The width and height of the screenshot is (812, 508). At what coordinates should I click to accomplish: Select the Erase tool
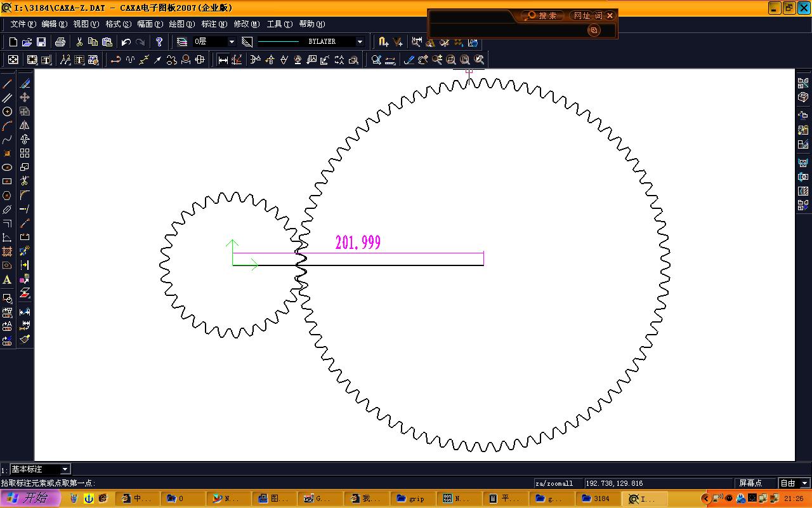[x=25, y=83]
